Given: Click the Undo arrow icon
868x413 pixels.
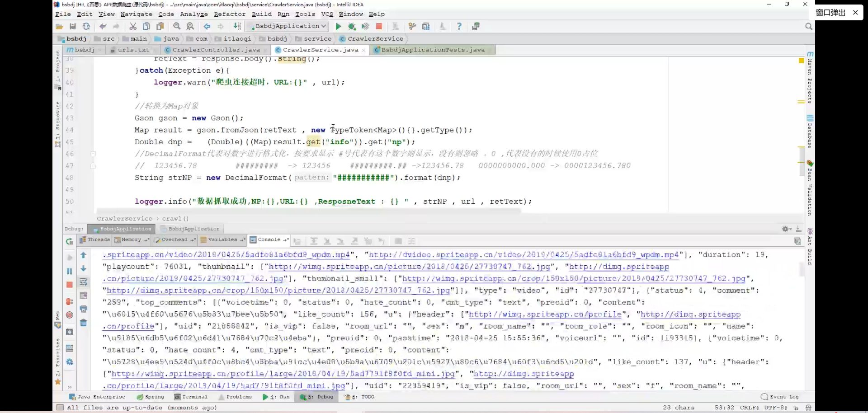Looking at the screenshot, I should pyautogui.click(x=103, y=26).
